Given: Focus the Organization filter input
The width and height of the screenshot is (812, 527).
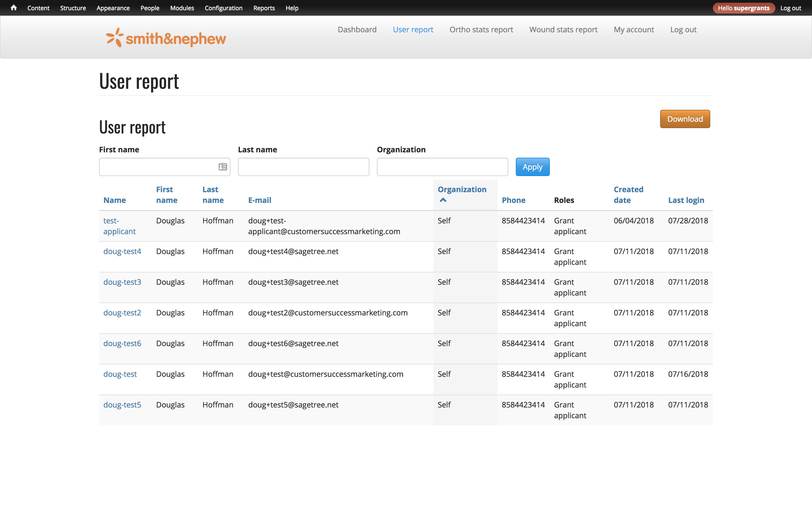Looking at the screenshot, I should tap(442, 167).
